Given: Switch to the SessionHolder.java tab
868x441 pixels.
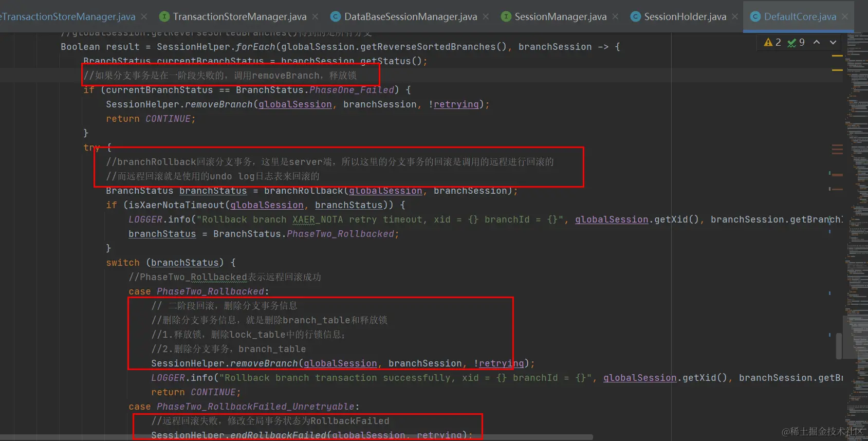Looking at the screenshot, I should pos(685,16).
